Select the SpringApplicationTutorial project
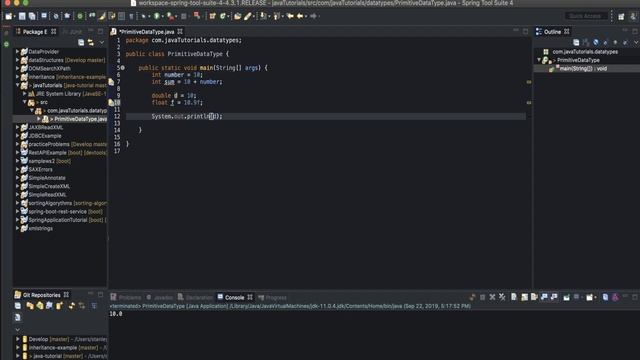 [x=58, y=220]
